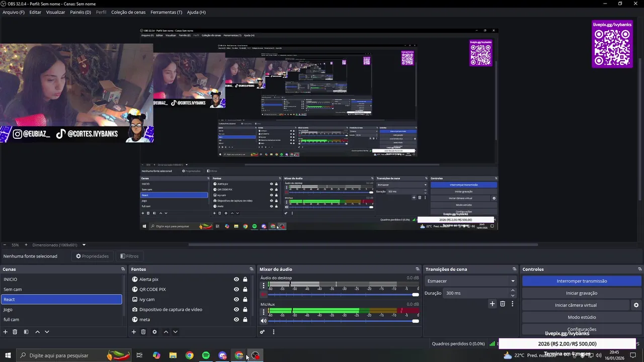Screen dimensions: 644x362
Task: Click the Iniciar gravação button
Action: 582,293
